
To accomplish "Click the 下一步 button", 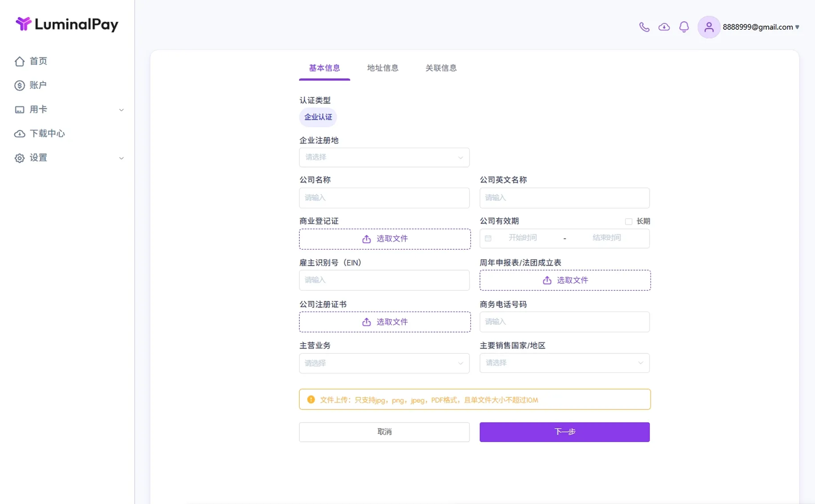I will [565, 432].
